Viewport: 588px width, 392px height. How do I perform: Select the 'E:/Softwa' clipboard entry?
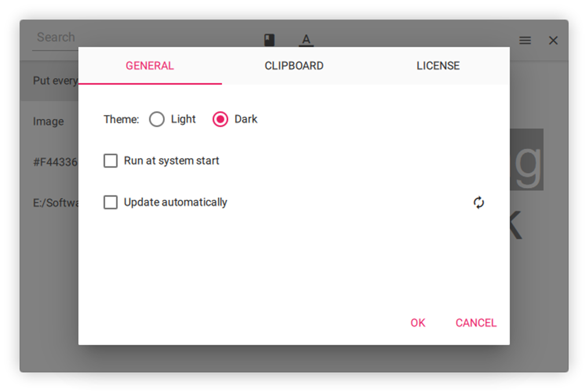click(x=49, y=203)
